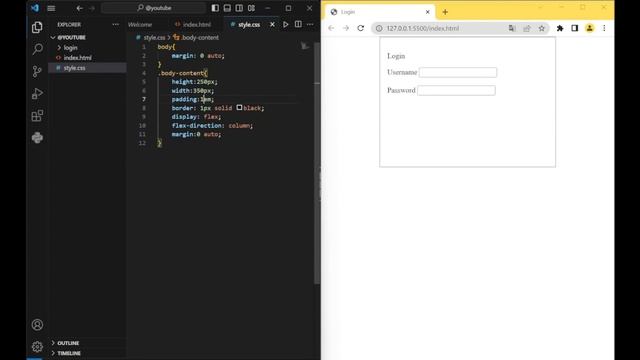Switch to the Welcome tab
This screenshot has height=360, width=640.
[140, 24]
